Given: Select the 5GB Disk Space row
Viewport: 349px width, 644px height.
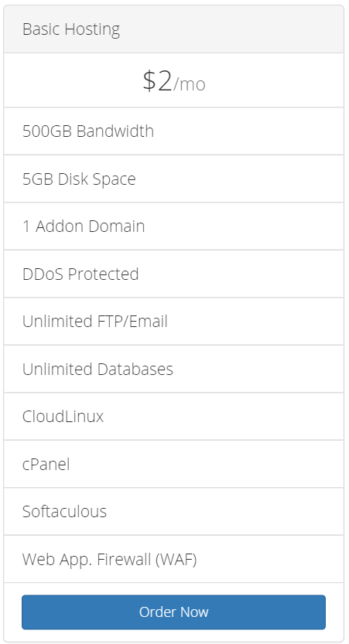Looking at the screenshot, I should [173, 179].
